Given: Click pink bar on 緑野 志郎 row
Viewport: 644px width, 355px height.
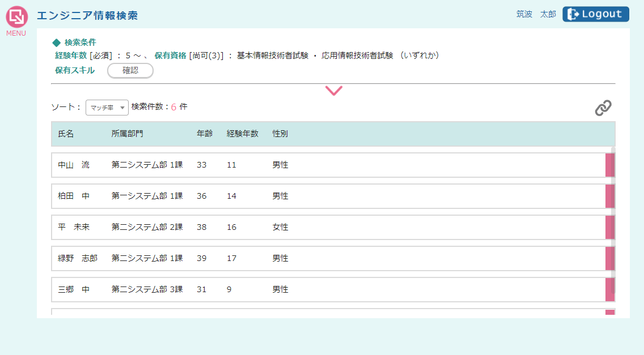Looking at the screenshot, I should click(610, 258).
